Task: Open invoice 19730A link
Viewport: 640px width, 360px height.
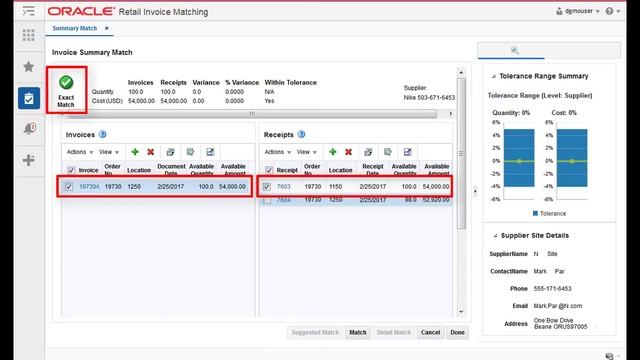Action: coord(89,187)
